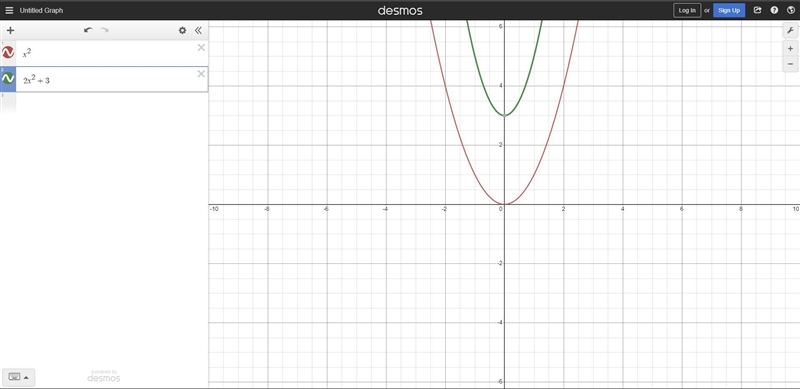Click the Log In button

pos(687,10)
